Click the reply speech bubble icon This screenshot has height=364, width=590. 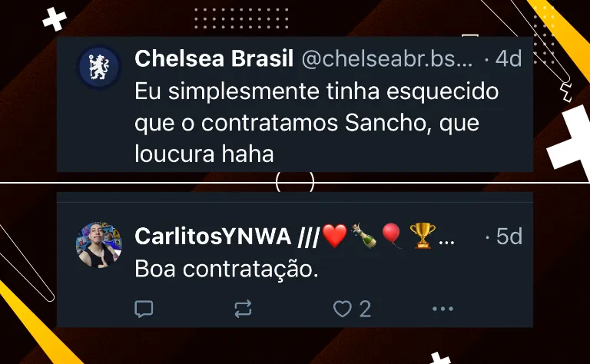point(144,309)
